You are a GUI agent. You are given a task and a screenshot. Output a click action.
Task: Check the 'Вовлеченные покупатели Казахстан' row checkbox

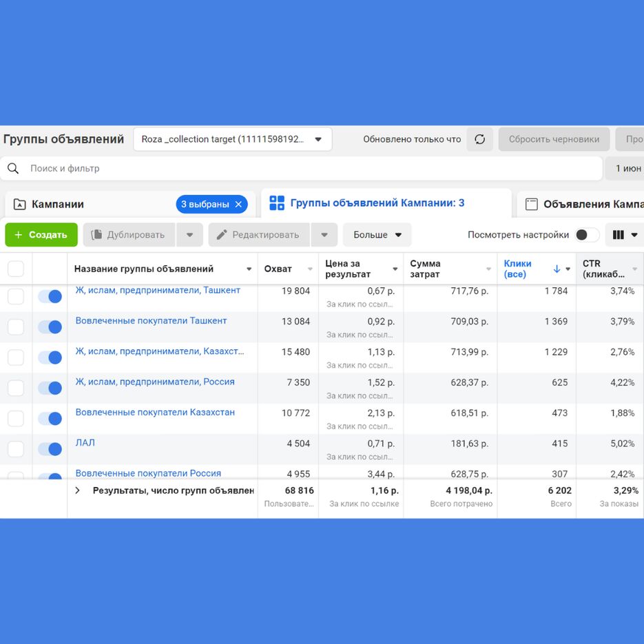[16, 419]
